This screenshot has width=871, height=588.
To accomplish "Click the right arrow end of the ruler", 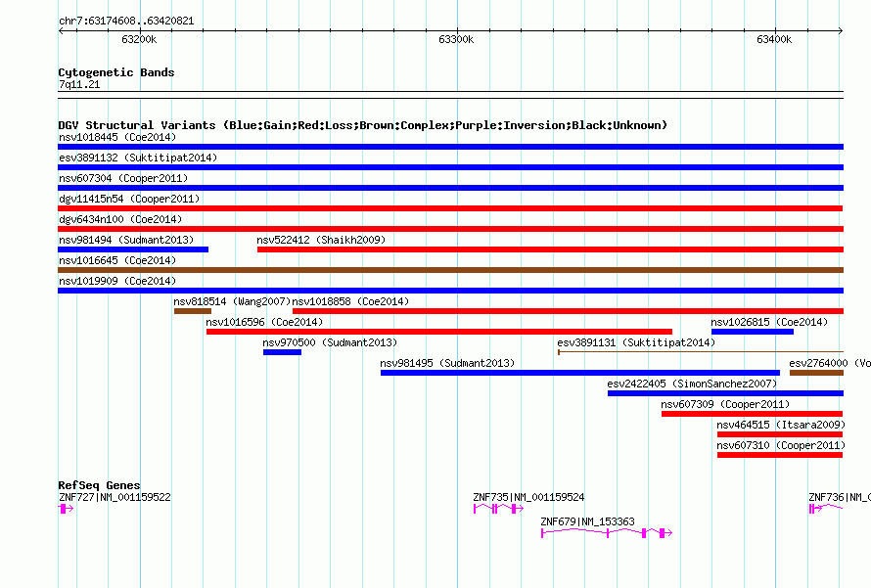I will (841, 30).
